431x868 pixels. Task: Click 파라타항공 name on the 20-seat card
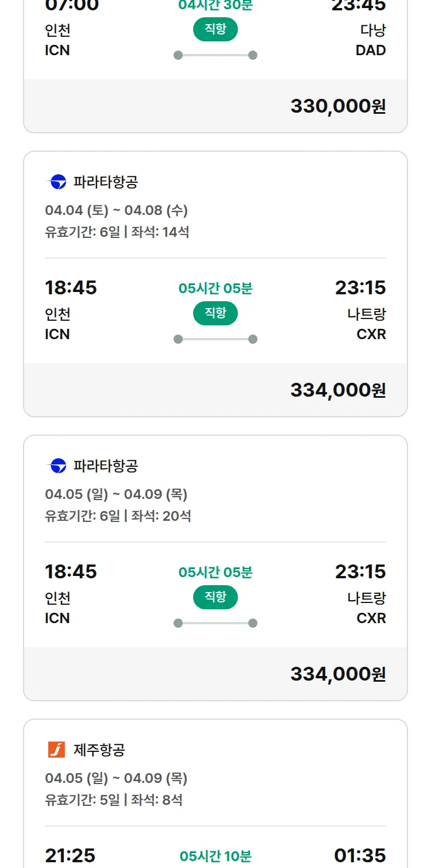coord(106,466)
